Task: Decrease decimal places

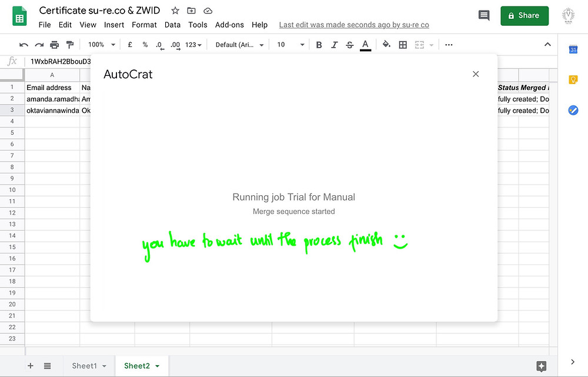Action: point(160,45)
